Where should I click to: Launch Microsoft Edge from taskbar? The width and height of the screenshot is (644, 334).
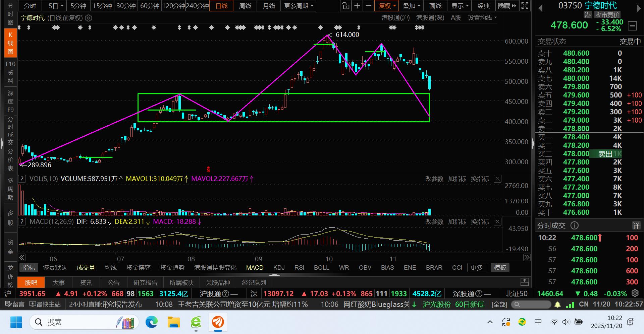(152, 322)
